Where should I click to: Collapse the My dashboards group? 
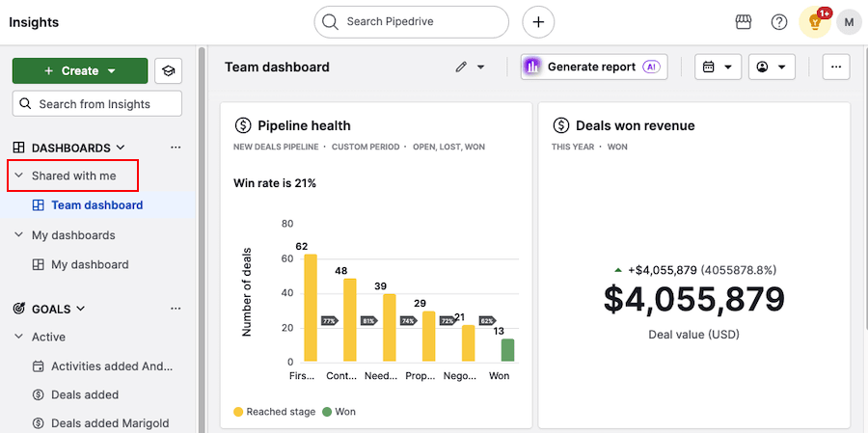(x=19, y=235)
